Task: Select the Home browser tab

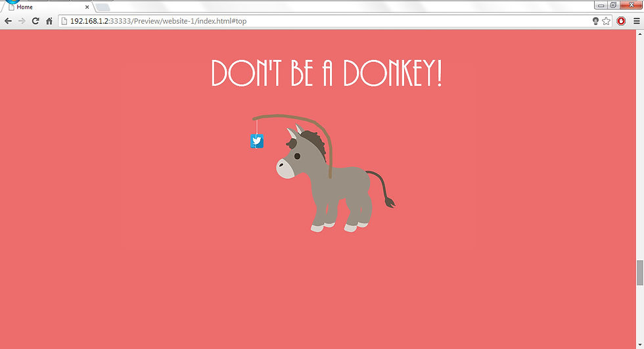Action: point(47,7)
